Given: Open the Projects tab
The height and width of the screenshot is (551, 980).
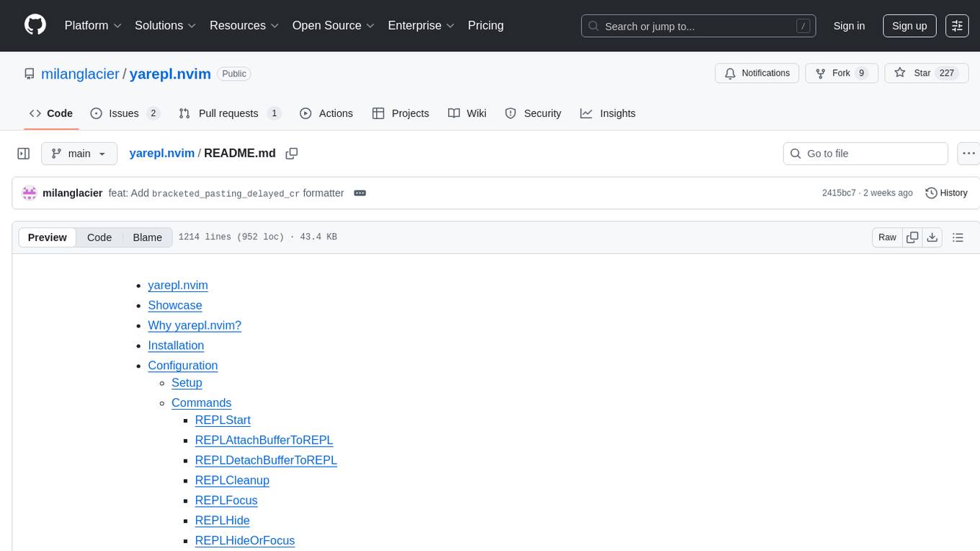Looking at the screenshot, I should pyautogui.click(x=401, y=113).
